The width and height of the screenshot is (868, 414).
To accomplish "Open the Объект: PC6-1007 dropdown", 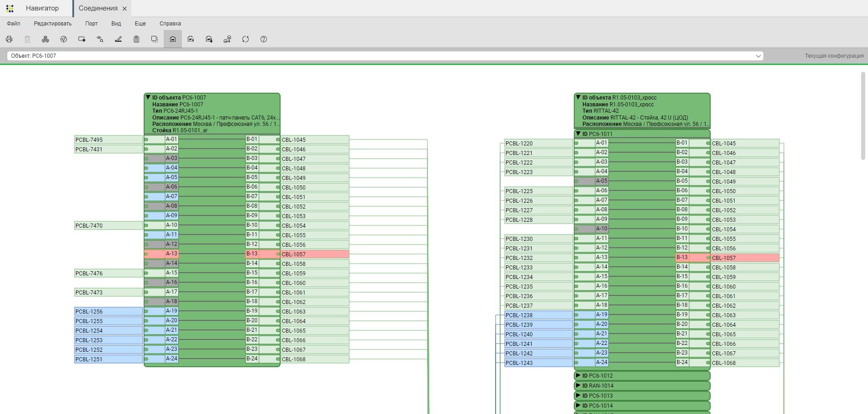I will tap(758, 56).
